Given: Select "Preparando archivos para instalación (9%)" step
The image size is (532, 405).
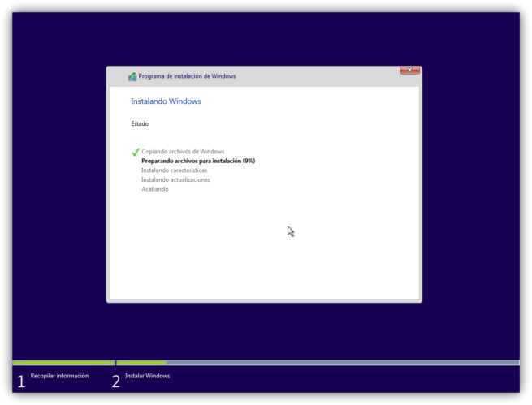Looking at the screenshot, I should [x=198, y=161].
